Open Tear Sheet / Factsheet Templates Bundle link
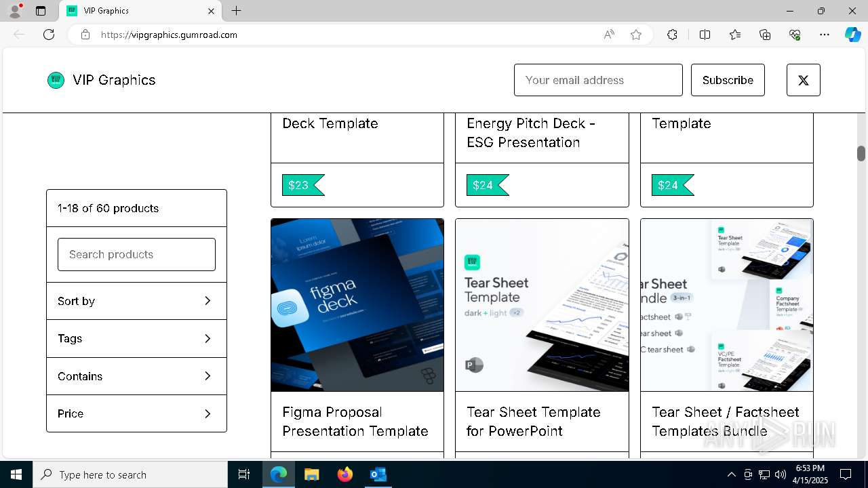Image resolution: width=868 pixels, height=488 pixels. coord(725,422)
